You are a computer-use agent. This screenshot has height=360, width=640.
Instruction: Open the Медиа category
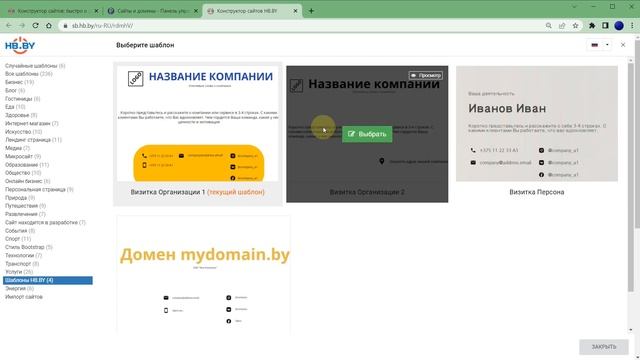point(18,148)
